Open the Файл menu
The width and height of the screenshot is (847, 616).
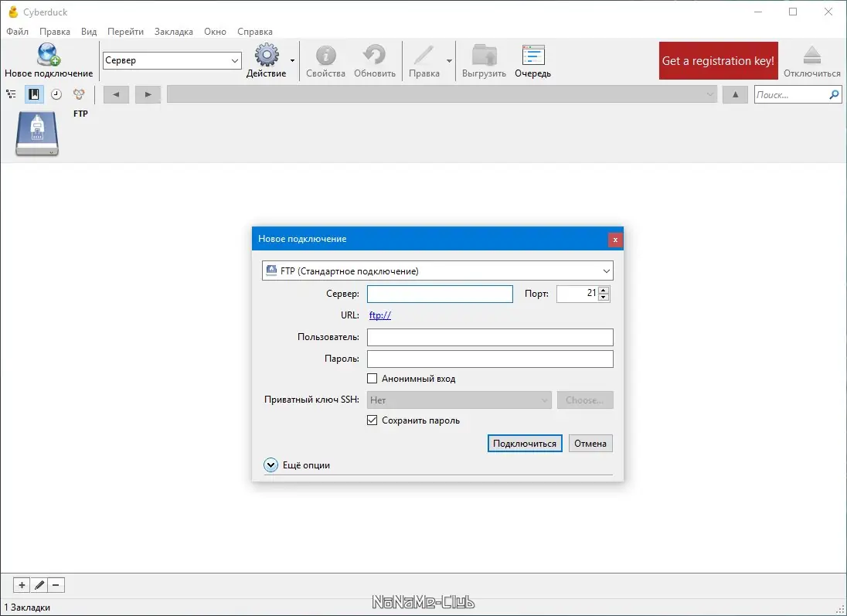coord(17,32)
